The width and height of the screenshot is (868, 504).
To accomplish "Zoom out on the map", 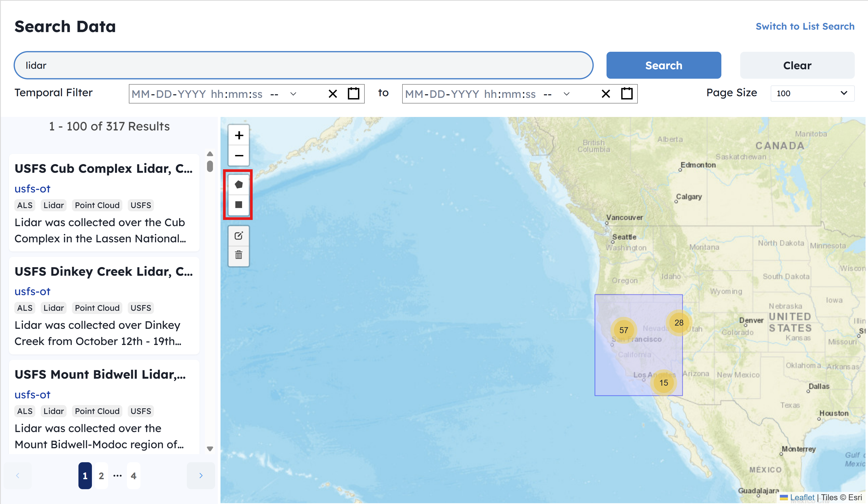I will (239, 156).
